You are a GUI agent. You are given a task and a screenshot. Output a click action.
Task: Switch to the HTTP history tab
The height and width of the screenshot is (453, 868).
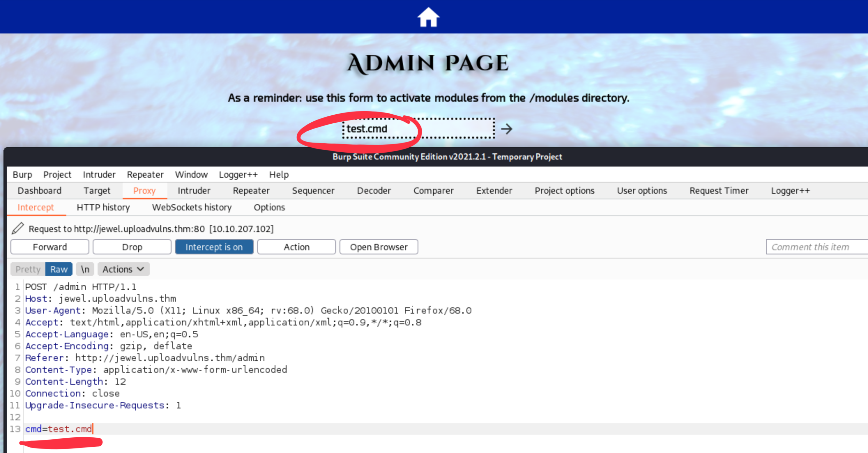[x=103, y=207]
